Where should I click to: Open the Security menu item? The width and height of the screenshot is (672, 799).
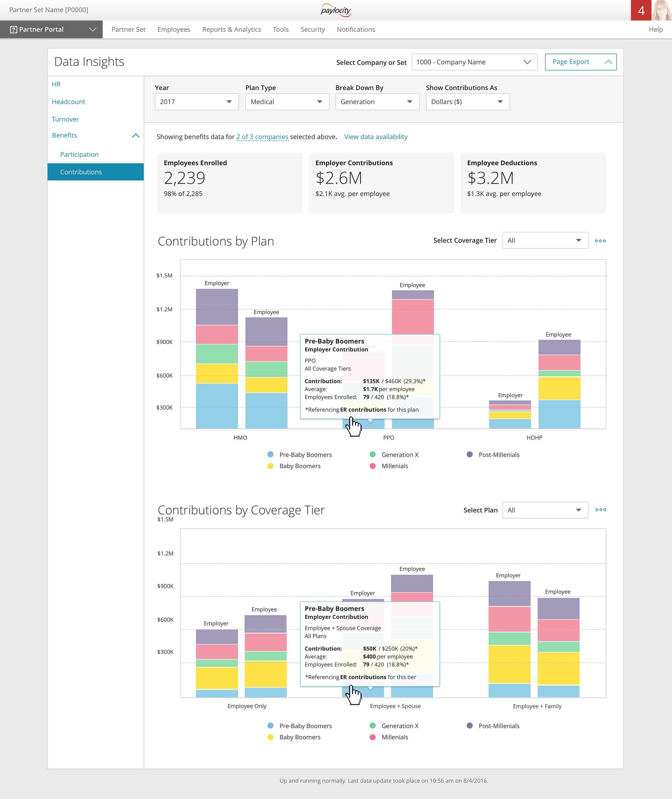point(313,30)
